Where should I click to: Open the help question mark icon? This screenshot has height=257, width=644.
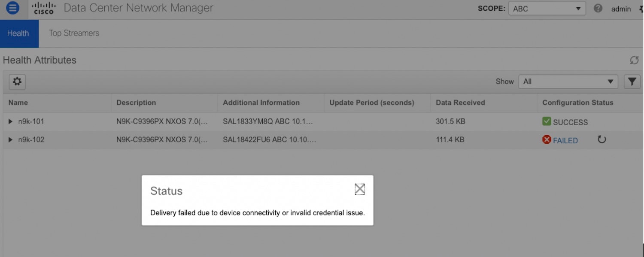598,8
